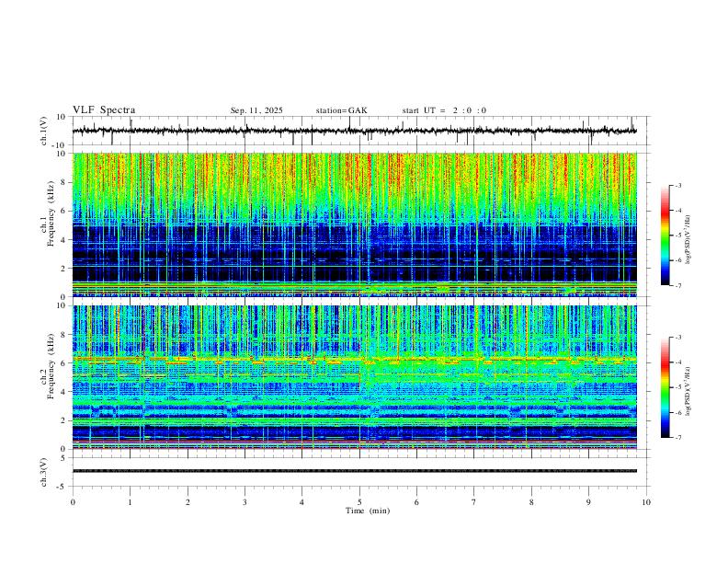Click the ch.1 color bar '-3' label
Screen dimensions: 728x563
(677, 185)
